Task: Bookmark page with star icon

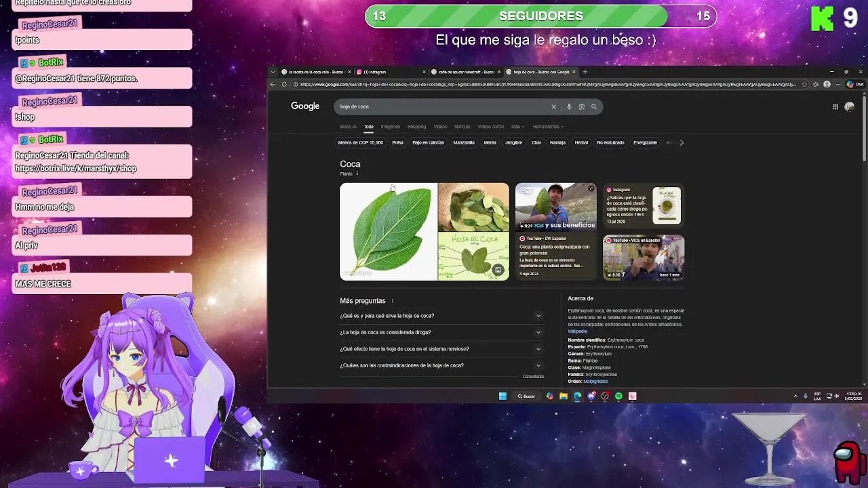Action: point(805,84)
